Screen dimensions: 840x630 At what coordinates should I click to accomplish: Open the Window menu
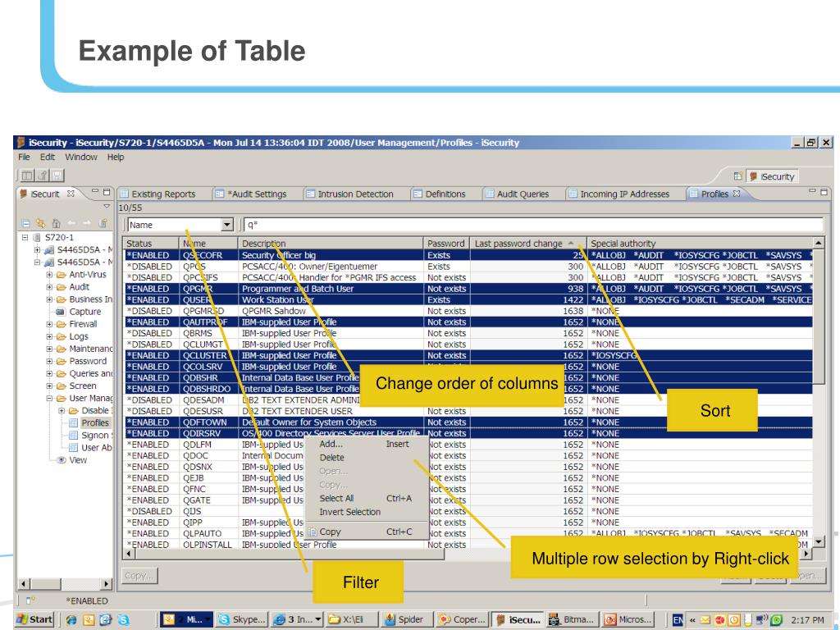81,157
